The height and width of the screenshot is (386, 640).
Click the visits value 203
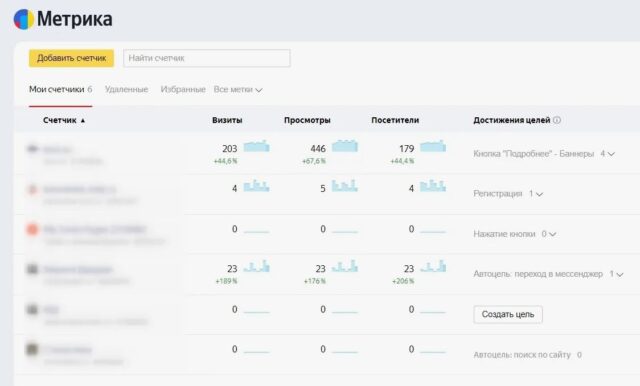(230, 149)
